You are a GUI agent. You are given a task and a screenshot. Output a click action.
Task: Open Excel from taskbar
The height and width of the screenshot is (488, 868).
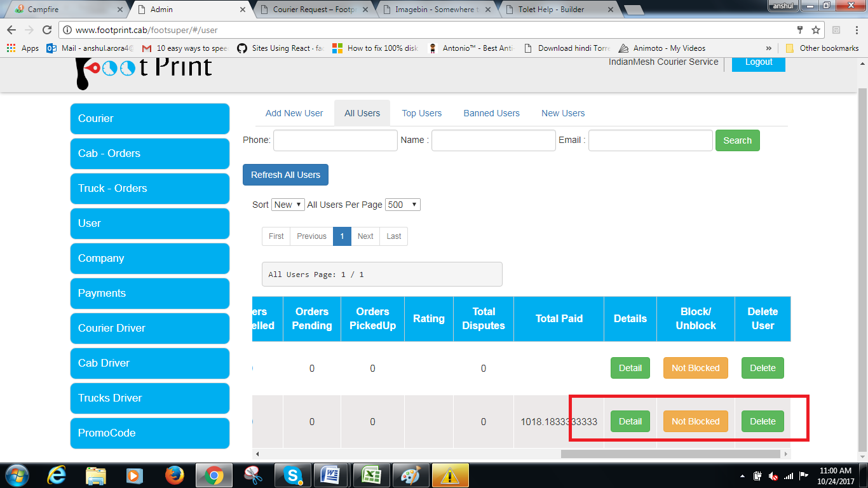pos(372,475)
